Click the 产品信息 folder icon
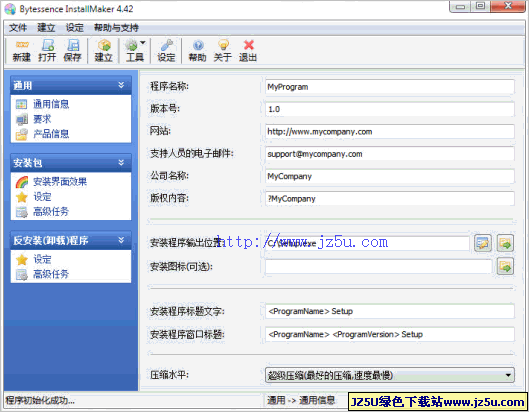Image resolution: width=529 pixels, height=412 pixels. (21, 134)
